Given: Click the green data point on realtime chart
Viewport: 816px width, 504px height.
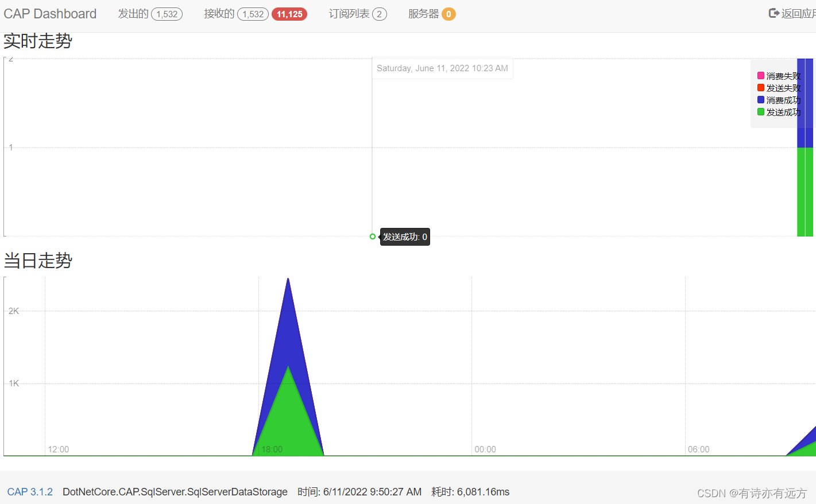Looking at the screenshot, I should (x=373, y=237).
